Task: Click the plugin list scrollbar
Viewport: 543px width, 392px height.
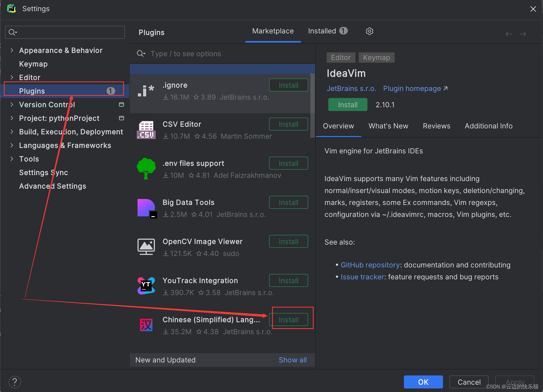Action: 313,106
